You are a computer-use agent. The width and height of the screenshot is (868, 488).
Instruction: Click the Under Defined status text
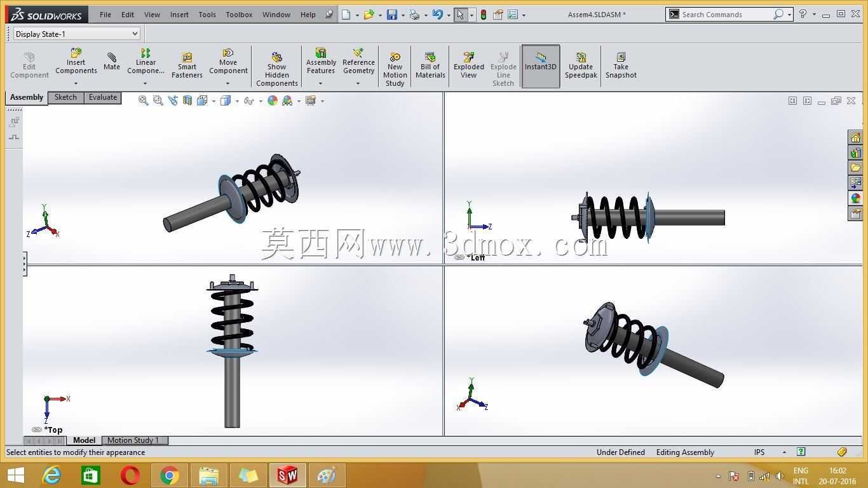point(621,452)
